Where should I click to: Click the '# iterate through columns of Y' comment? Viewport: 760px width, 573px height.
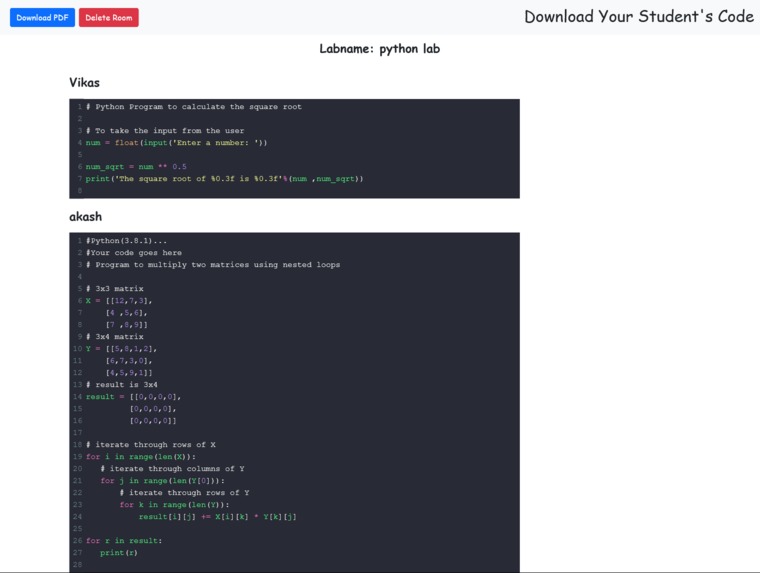pos(172,469)
